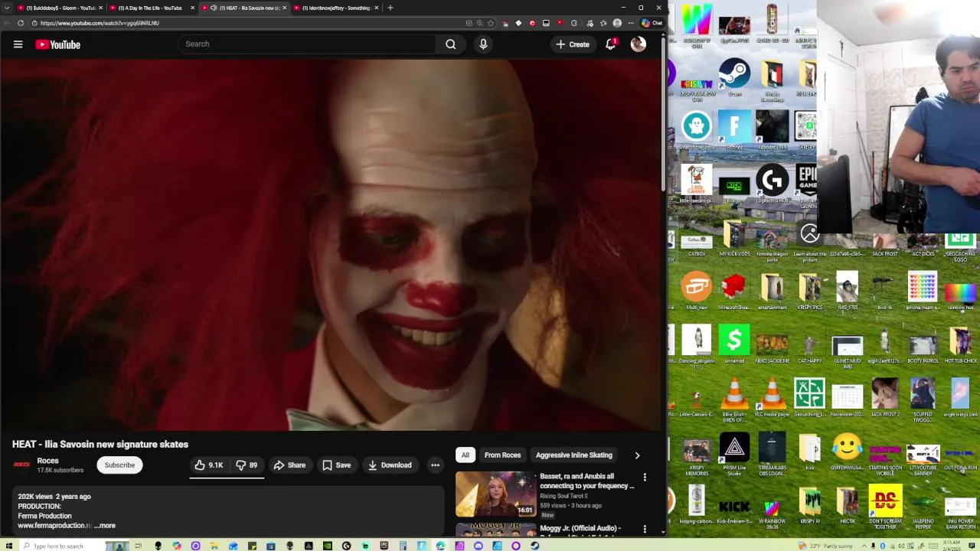Expand the description with ...more

105,526
